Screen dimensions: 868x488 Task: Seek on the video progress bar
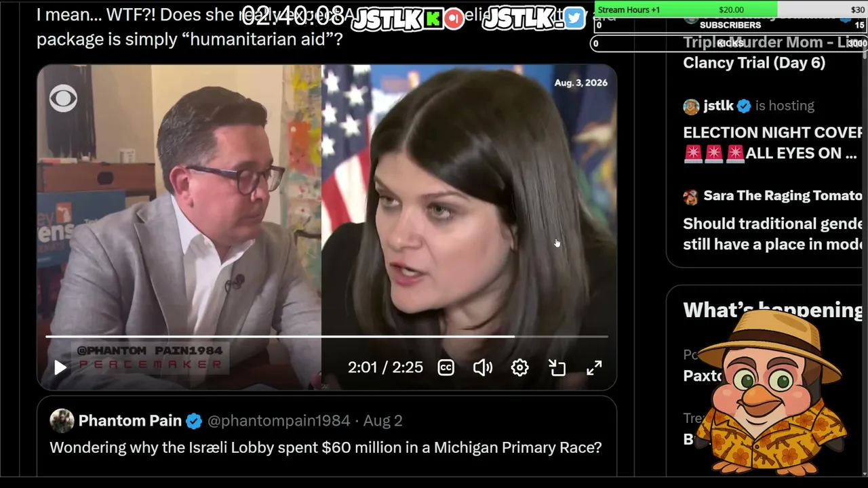(x=327, y=336)
